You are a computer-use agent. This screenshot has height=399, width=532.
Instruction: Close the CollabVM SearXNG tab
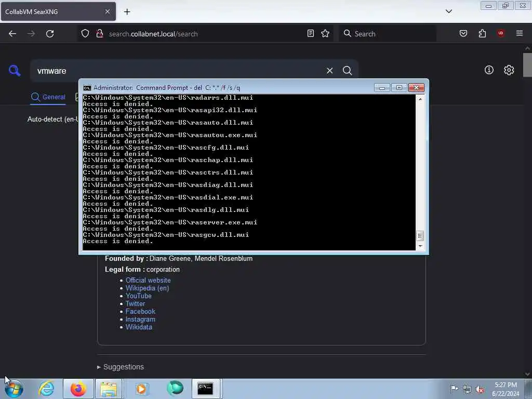(108, 11)
